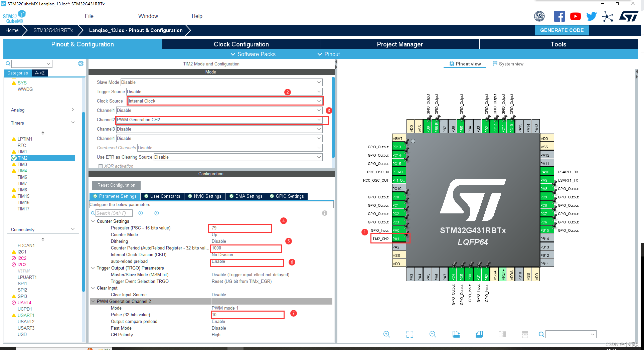Click the vertical split view icon
644x350 pixels.
point(502,334)
